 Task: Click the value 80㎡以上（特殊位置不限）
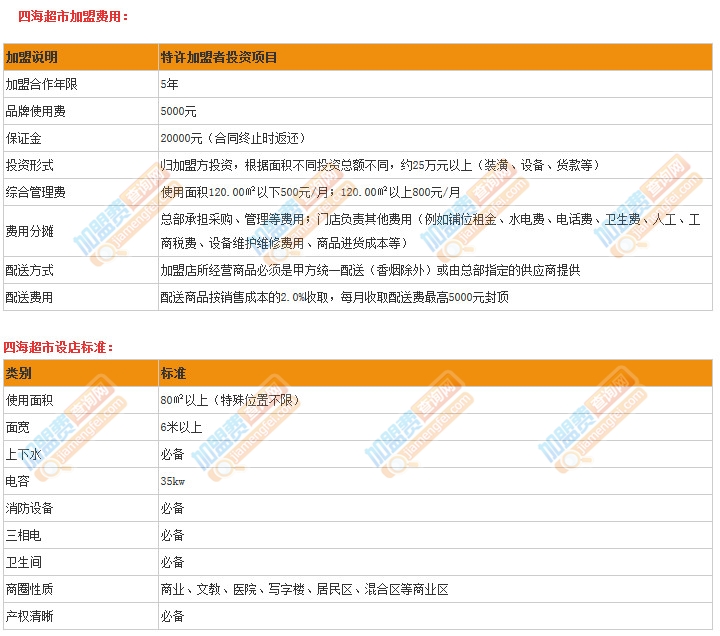coord(231,400)
